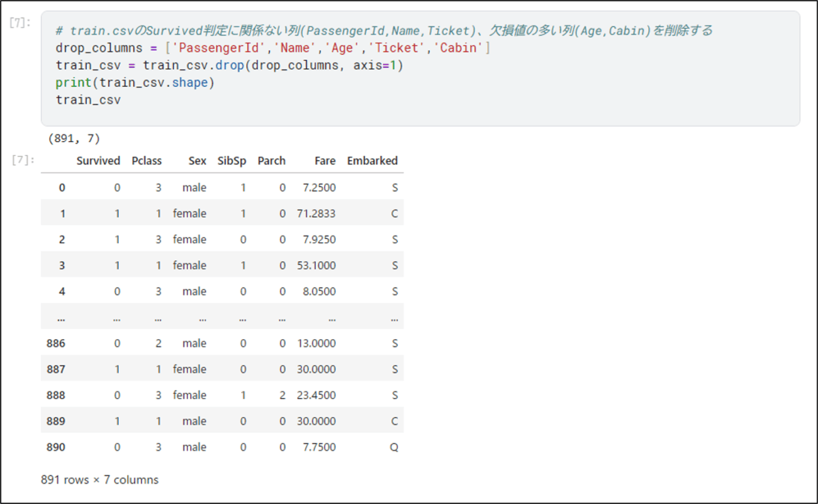Screen dimensions: 818x504
Task: Click the Sex value in row 888
Action: click(189, 395)
